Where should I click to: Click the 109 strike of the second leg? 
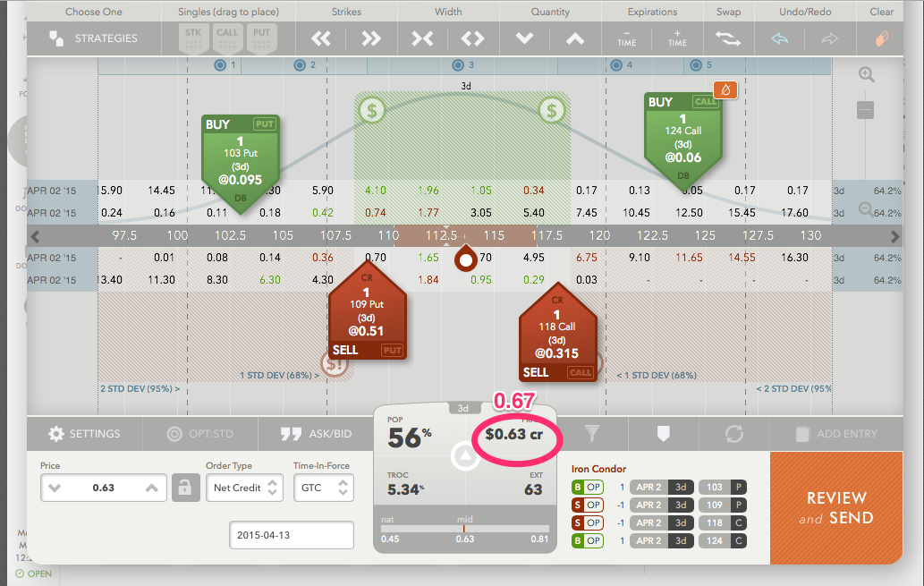point(715,505)
